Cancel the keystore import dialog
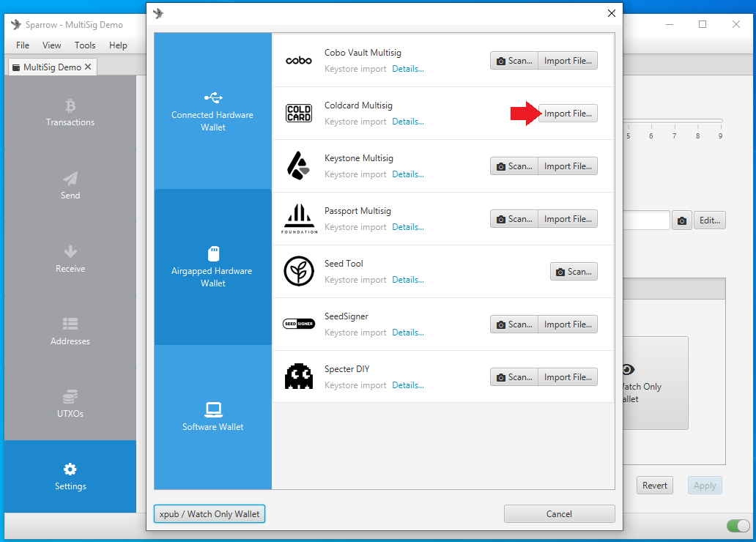 point(559,514)
